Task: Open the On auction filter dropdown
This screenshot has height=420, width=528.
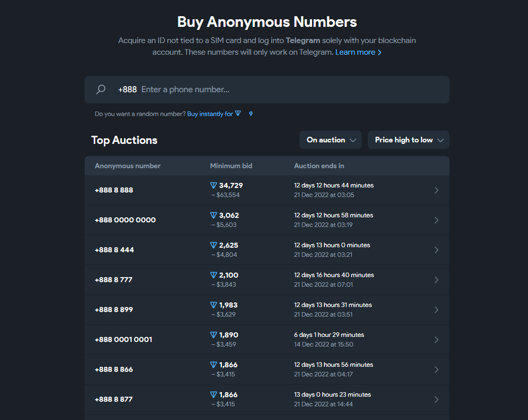Action: [x=331, y=140]
